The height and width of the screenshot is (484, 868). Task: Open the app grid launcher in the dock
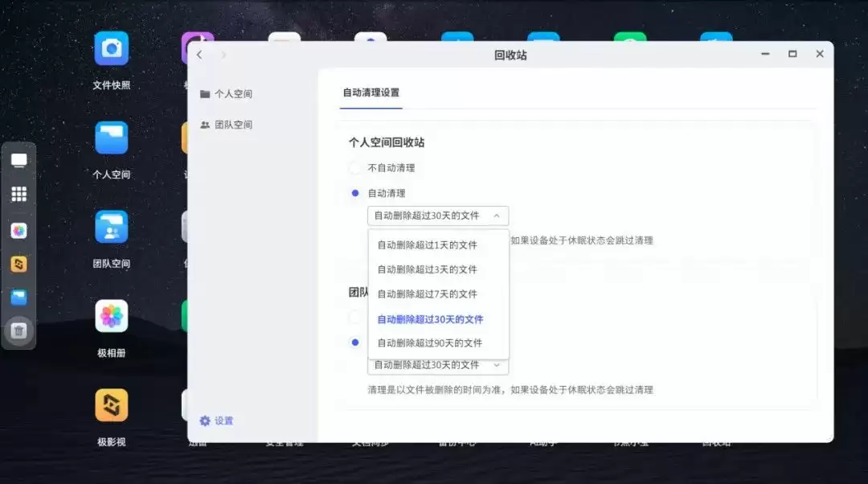click(x=19, y=195)
